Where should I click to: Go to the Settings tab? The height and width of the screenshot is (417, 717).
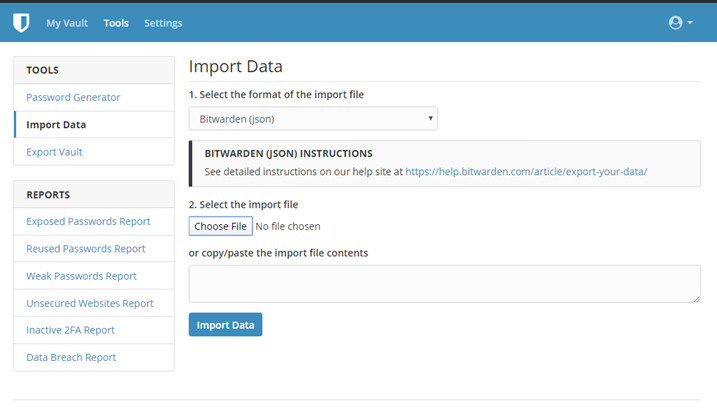click(x=163, y=23)
